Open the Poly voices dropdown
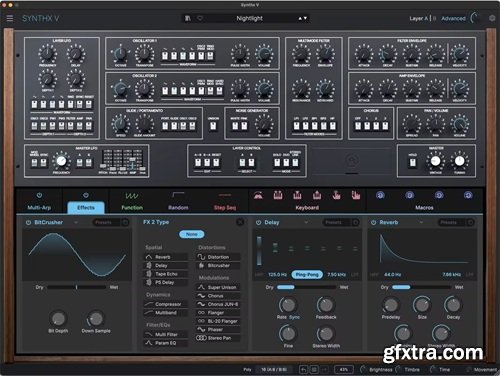The height and width of the screenshot is (376, 500). 273,369
